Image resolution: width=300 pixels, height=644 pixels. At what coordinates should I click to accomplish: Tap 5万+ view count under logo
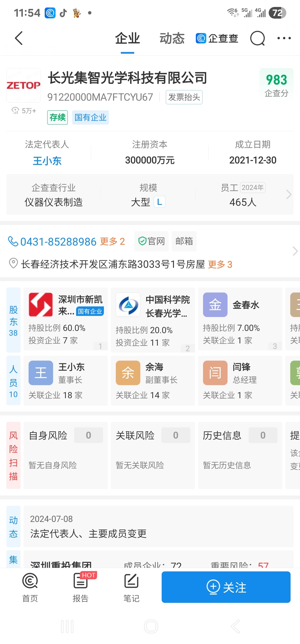tap(24, 111)
